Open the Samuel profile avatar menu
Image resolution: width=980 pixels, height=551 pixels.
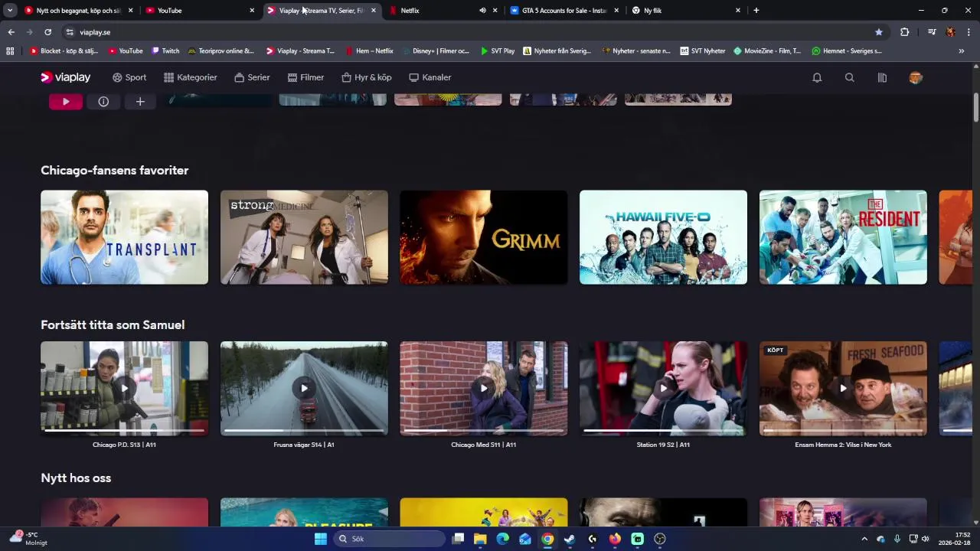[916, 77]
